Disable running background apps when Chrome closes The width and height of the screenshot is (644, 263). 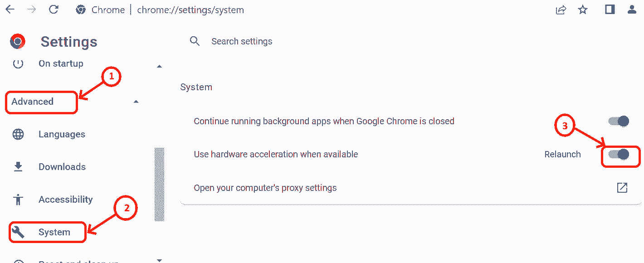618,121
